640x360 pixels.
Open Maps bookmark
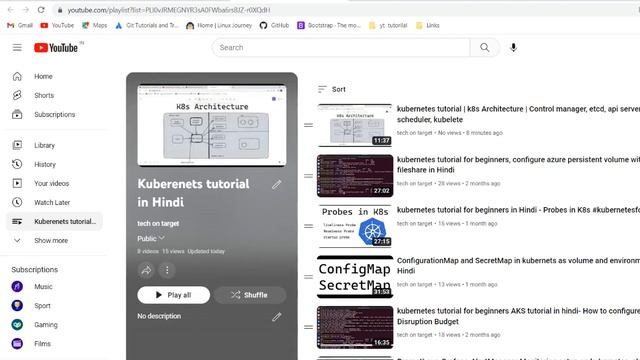95,25
